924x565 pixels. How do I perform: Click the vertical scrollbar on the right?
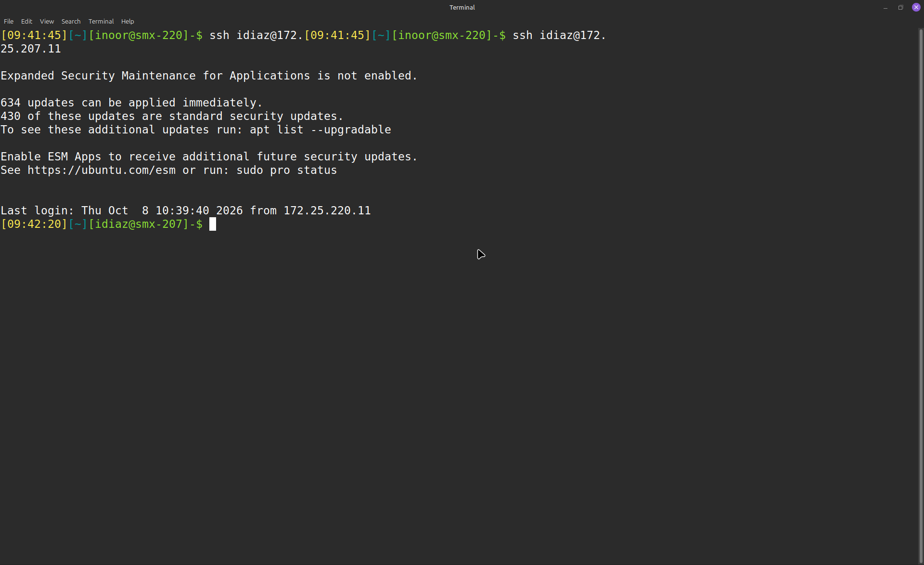click(921, 294)
